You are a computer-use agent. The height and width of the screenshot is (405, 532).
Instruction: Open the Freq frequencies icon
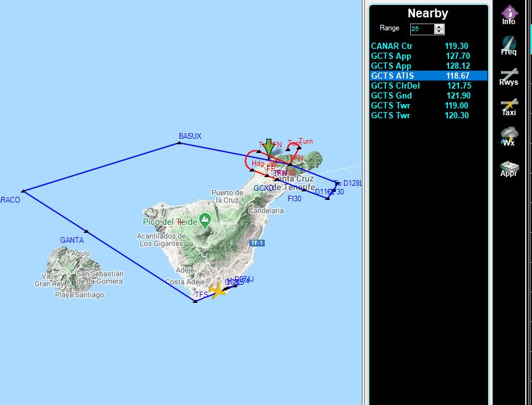pyautogui.click(x=508, y=46)
